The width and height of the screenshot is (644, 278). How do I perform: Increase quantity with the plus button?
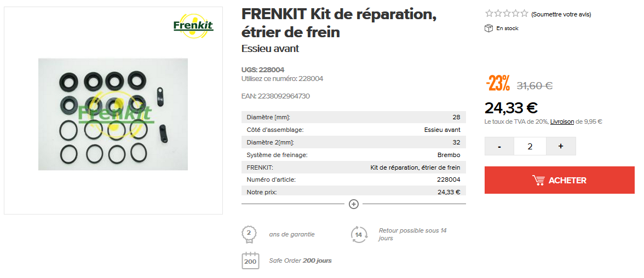click(561, 146)
